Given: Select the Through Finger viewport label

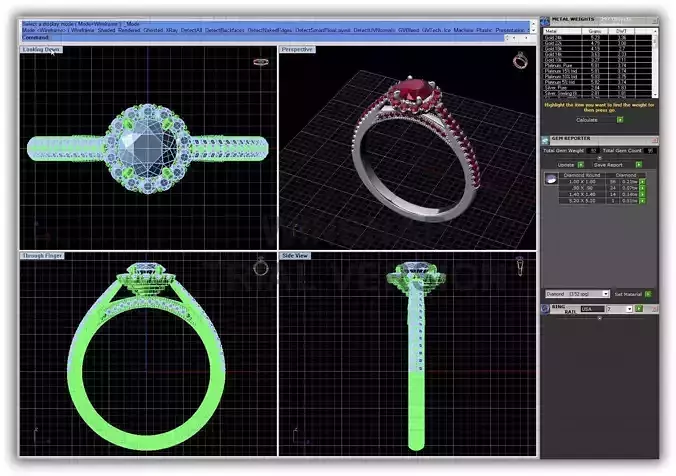Looking at the screenshot, I should click(x=42, y=256).
